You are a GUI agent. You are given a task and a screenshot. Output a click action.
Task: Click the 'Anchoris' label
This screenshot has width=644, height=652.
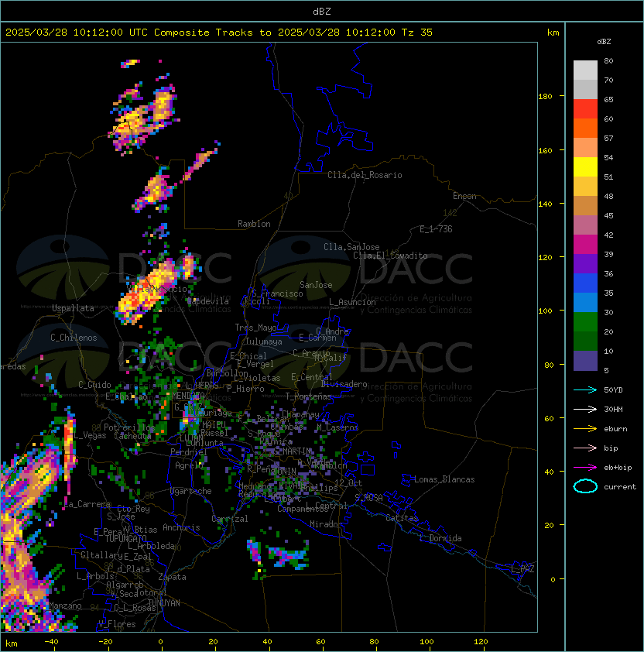pos(181,527)
